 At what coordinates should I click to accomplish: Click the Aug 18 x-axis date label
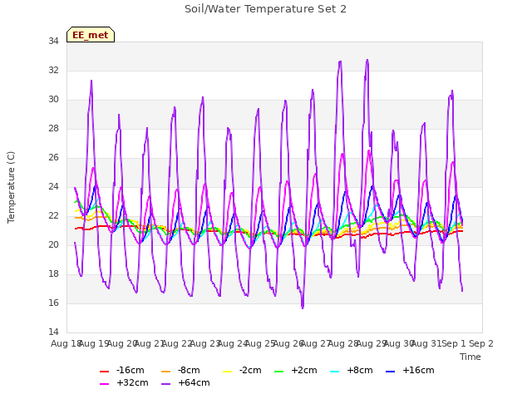tap(66, 343)
